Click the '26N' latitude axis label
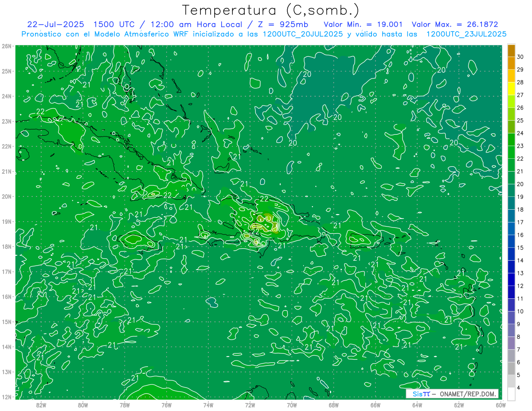Viewport: 532px width, 411px height. point(7,46)
